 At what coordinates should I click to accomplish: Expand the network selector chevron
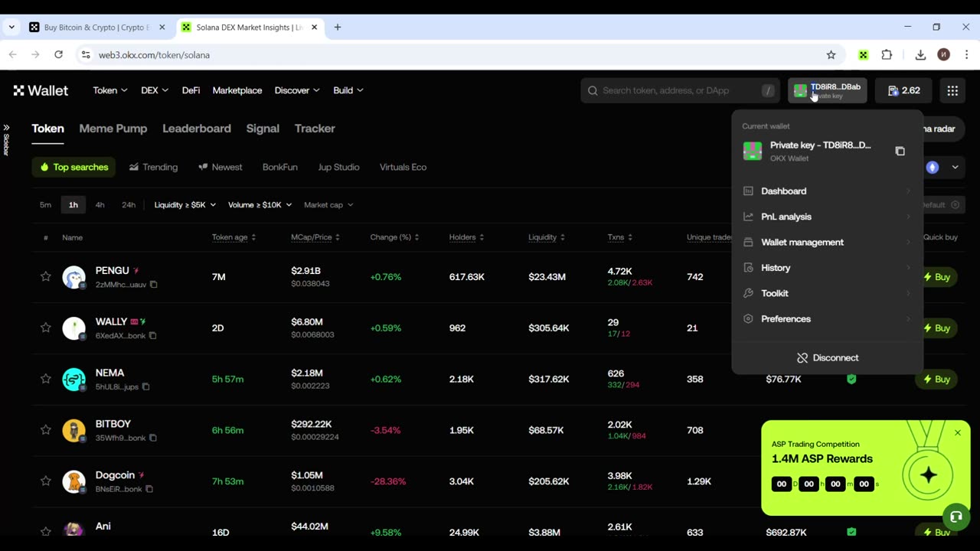tap(955, 168)
